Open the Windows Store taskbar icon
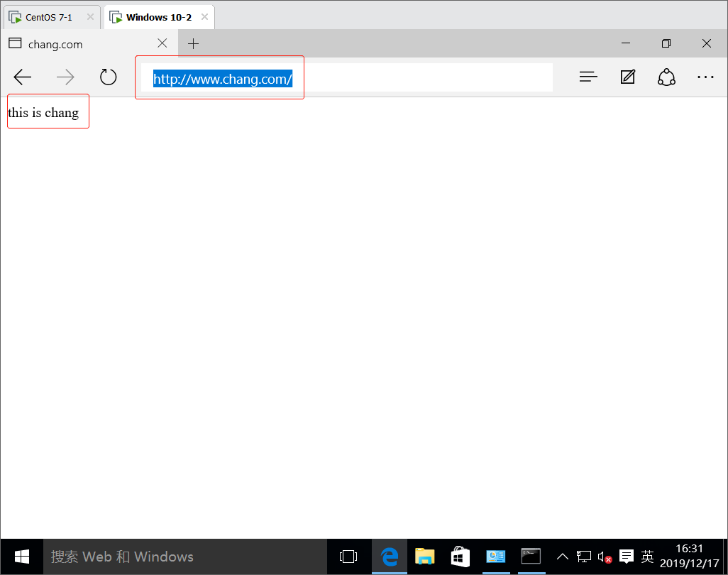 pos(460,557)
